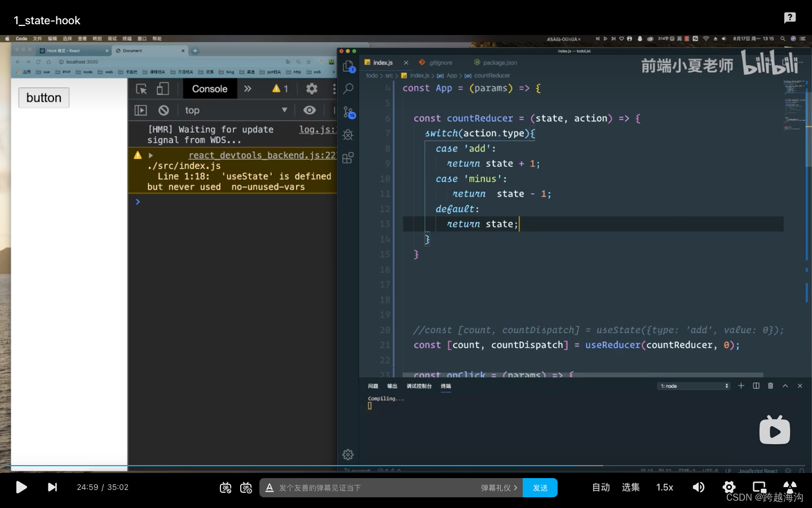Open VS Code Run and Debug icon
This screenshot has height=508, width=812.
[348, 135]
